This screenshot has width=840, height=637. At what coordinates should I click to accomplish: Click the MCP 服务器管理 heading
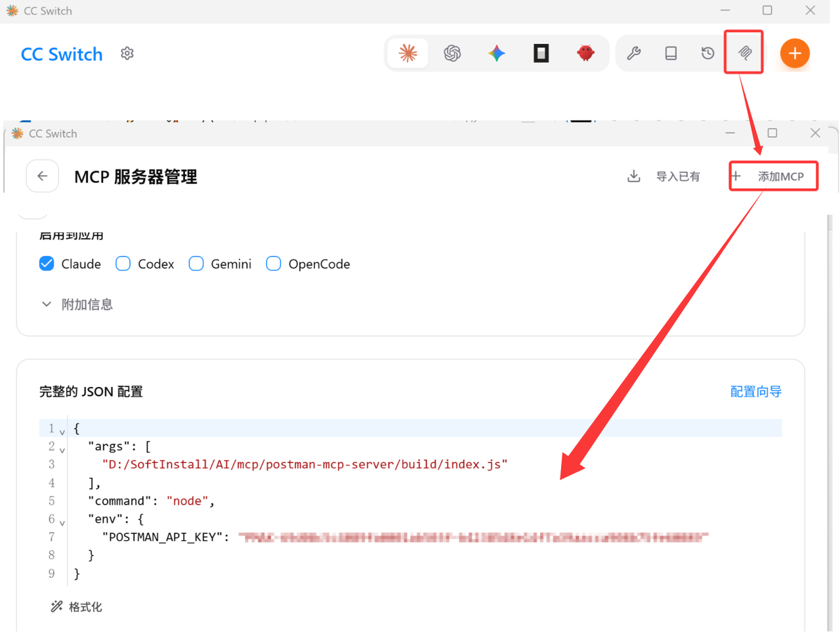[136, 176]
